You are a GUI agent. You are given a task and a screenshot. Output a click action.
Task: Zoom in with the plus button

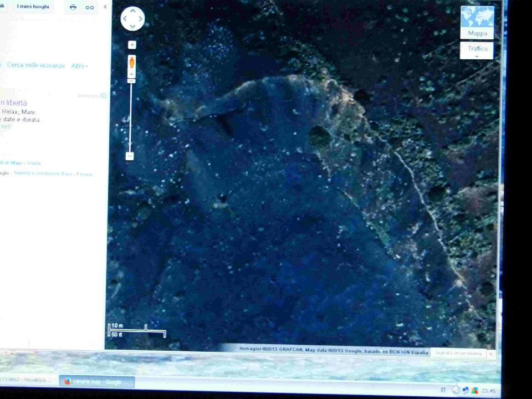[132, 74]
